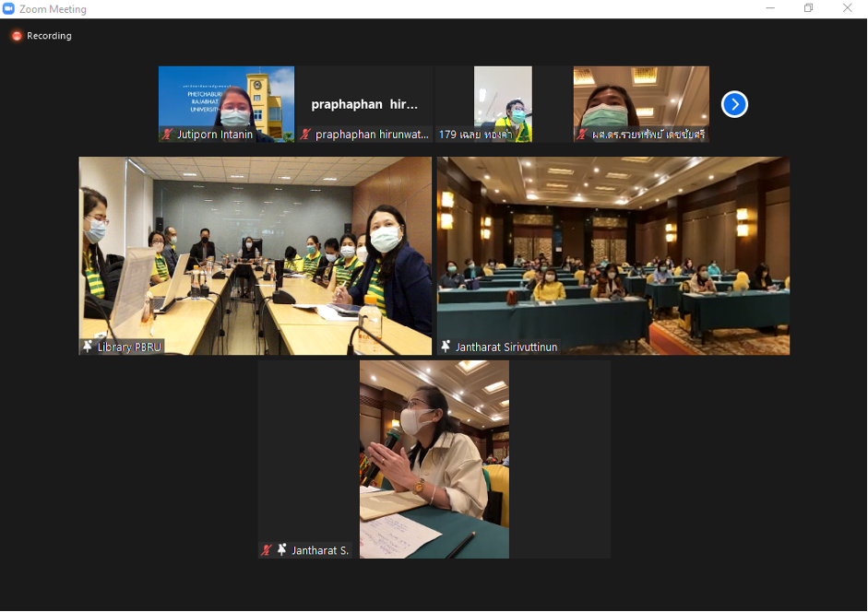Click the Zoom logo in the title bar
The height and width of the screenshot is (612, 868).
9,9
